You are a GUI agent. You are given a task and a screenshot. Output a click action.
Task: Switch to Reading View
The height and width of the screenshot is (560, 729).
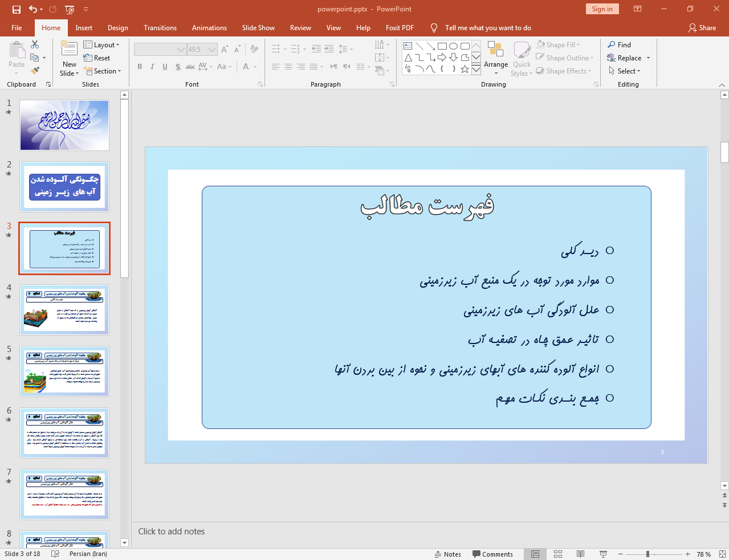point(580,554)
